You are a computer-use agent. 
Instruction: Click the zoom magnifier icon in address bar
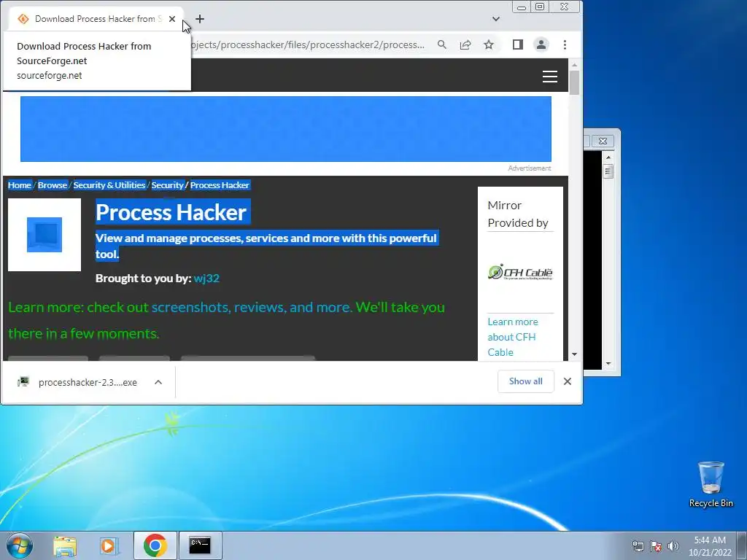coord(442,44)
